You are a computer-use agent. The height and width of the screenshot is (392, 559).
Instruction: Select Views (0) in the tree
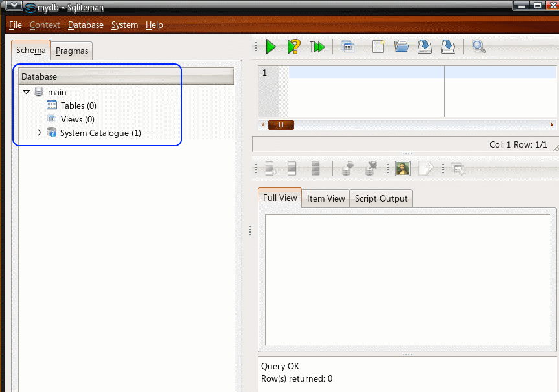point(77,119)
